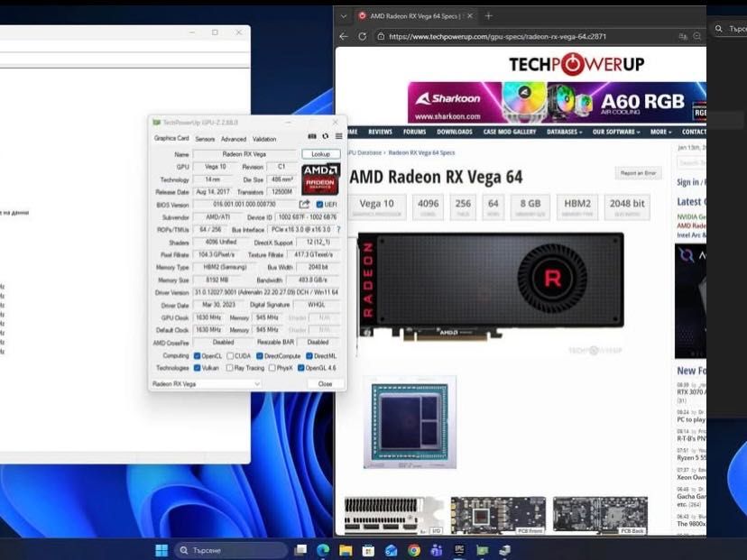
Task: Expand the More menu on TechPowerUp
Action: (x=660, y=132)
